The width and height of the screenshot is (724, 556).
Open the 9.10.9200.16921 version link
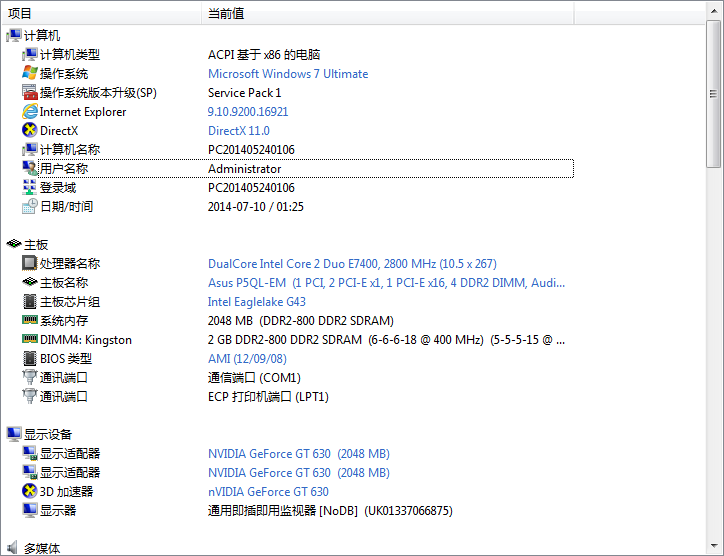248,112
